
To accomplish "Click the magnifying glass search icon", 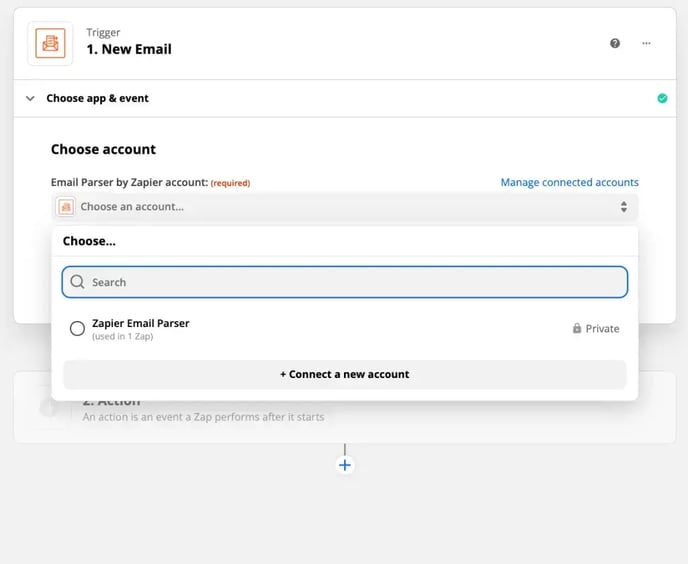I will click(77, 282).
